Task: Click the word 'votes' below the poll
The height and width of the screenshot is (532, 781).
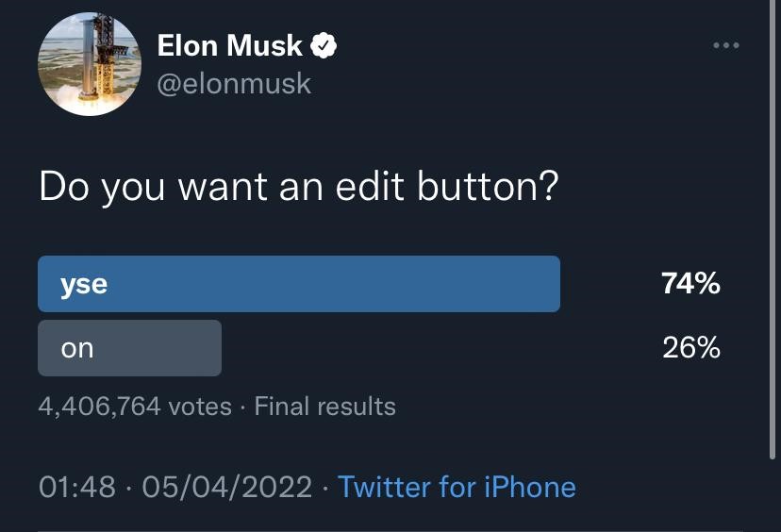Action: (200, 407)
